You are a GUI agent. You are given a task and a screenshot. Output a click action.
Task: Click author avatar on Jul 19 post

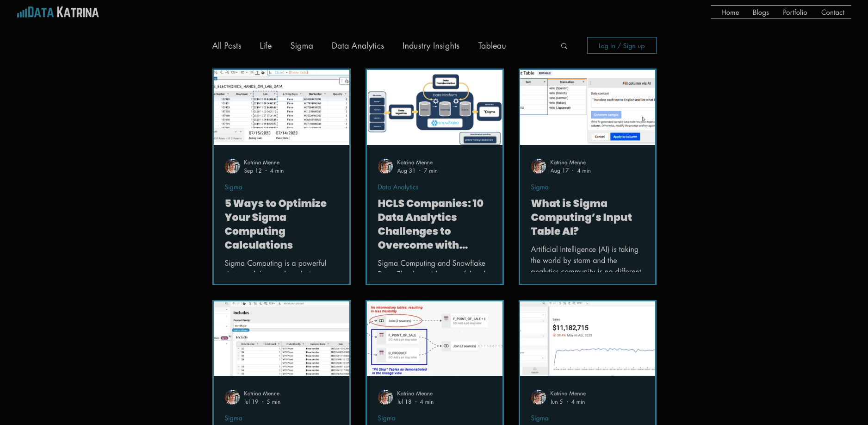232,397
